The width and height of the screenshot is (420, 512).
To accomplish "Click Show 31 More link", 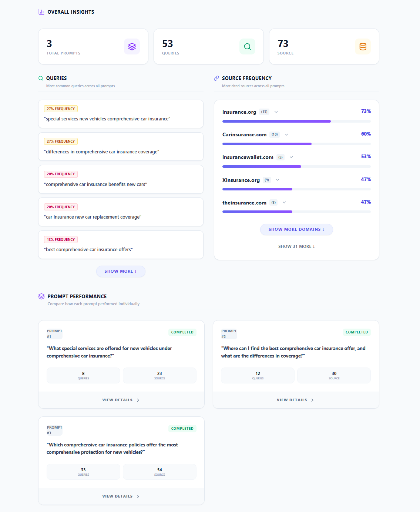I will pos(296,246).
